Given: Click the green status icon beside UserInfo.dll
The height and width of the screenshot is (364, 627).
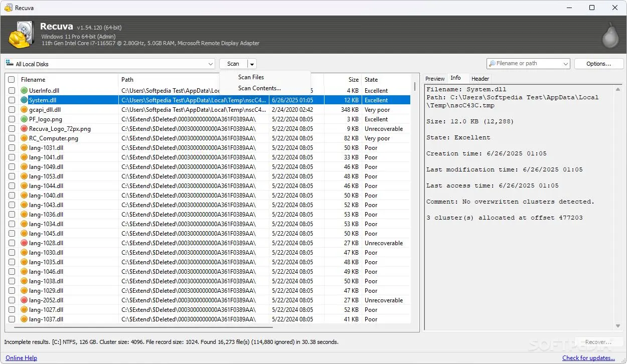Looking at the screenshot, I should click(24, 91).
